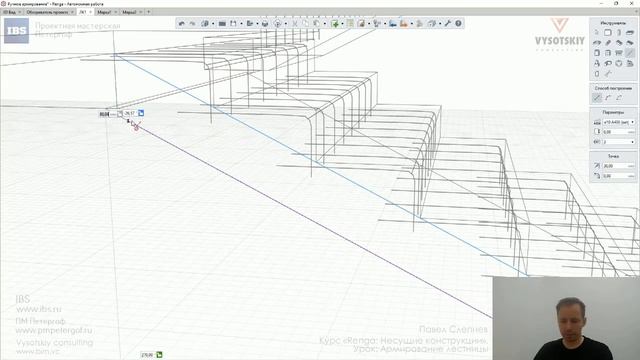640x360 pixels.
Task: Close the Обозреватель проекта tab
Action: coord(73,12)
